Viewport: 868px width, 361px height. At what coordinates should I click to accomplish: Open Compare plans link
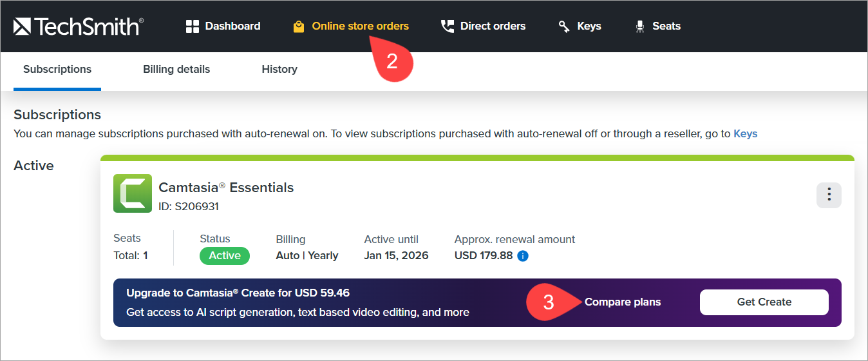pyautogui.click(x=623, y=302)
